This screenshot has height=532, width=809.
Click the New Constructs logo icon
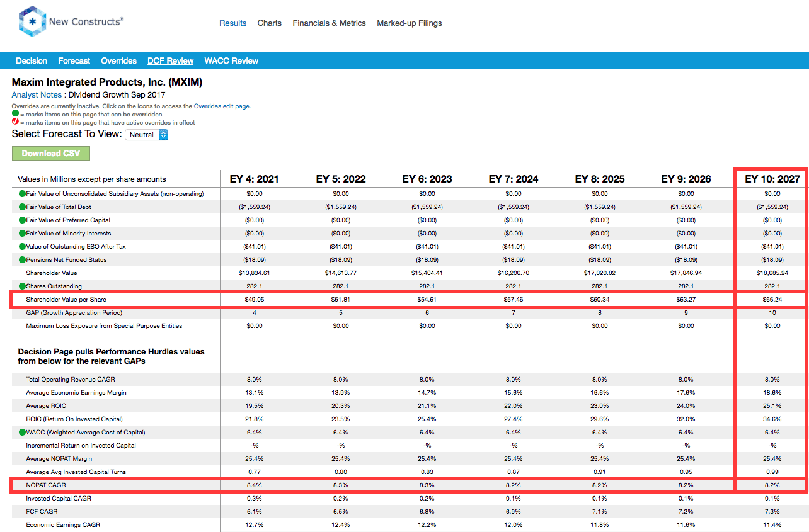coord(32,22)
